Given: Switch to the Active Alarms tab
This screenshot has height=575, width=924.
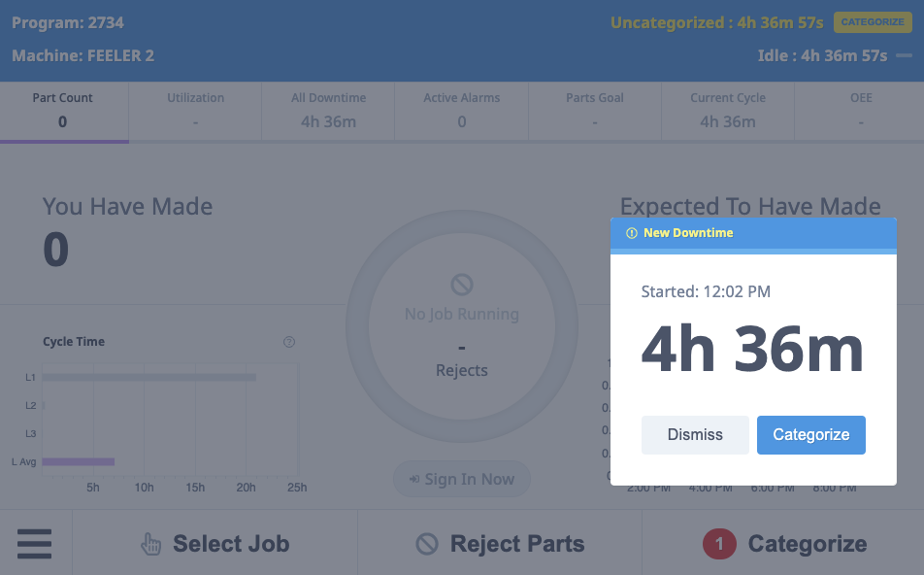Looking at the screenshot, I should (461, 110).
